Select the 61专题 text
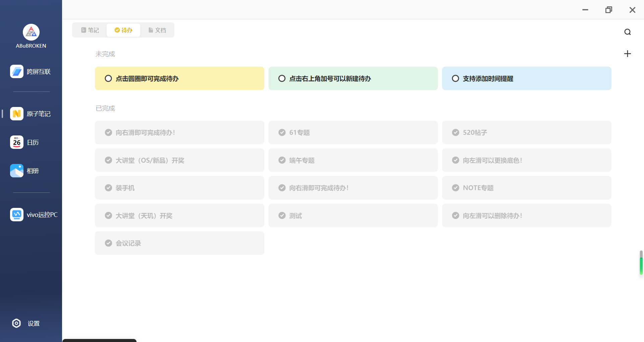The height and width of the screenshot is (342, 644). [300, 132]
